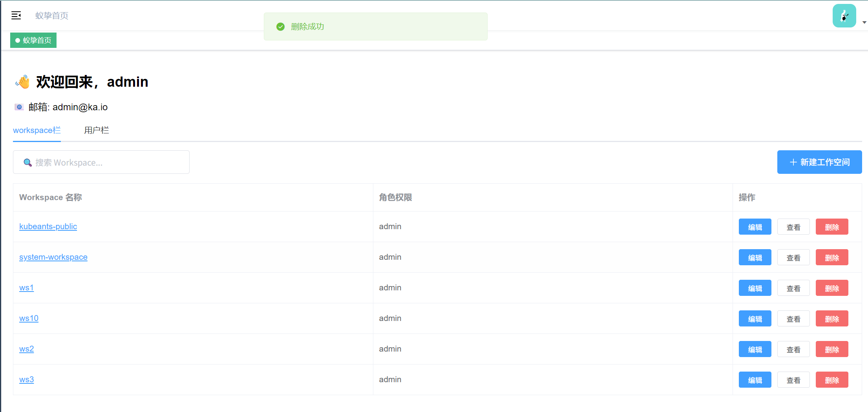View the ws10 workspace details

[793, 319]
